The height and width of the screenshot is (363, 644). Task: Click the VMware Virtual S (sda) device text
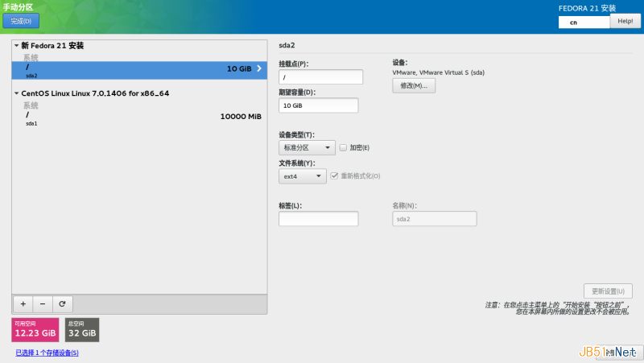[x=438, y=72]
